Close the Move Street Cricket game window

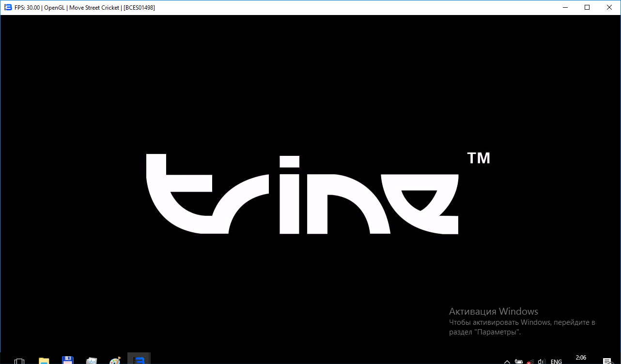tap(609, 7)
